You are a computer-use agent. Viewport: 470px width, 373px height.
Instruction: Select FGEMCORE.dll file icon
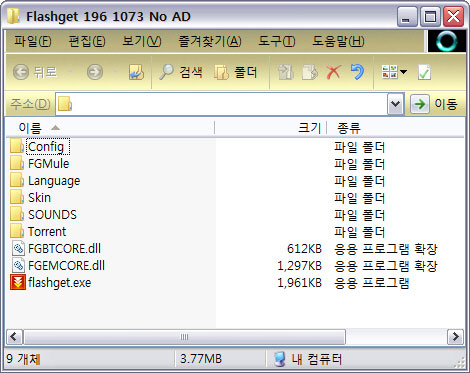pos(18,265)
